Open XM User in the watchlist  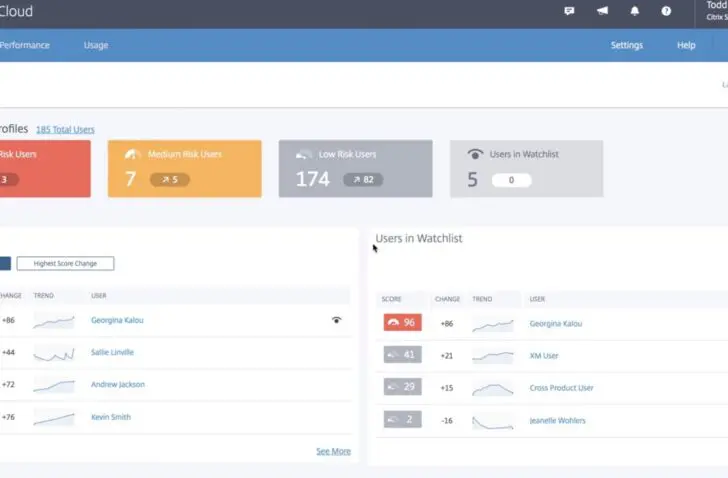(544, 356)
